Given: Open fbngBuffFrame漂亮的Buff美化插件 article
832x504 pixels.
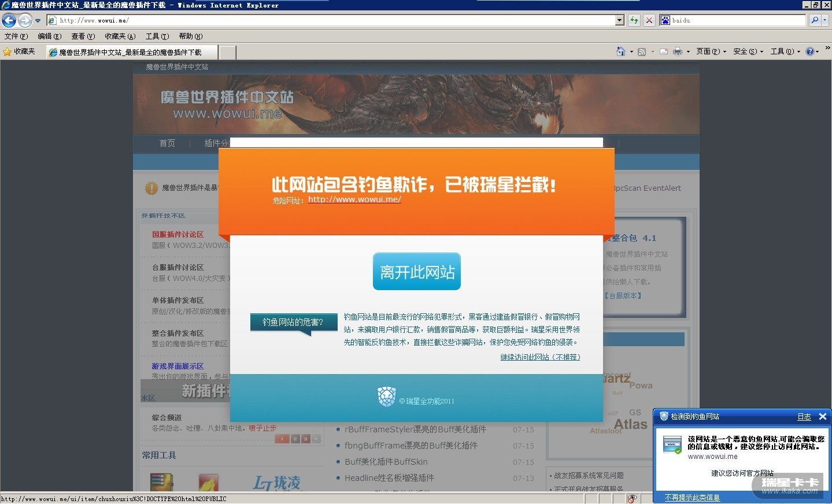Looking at the screenshot, I should (x=411, y=446).
